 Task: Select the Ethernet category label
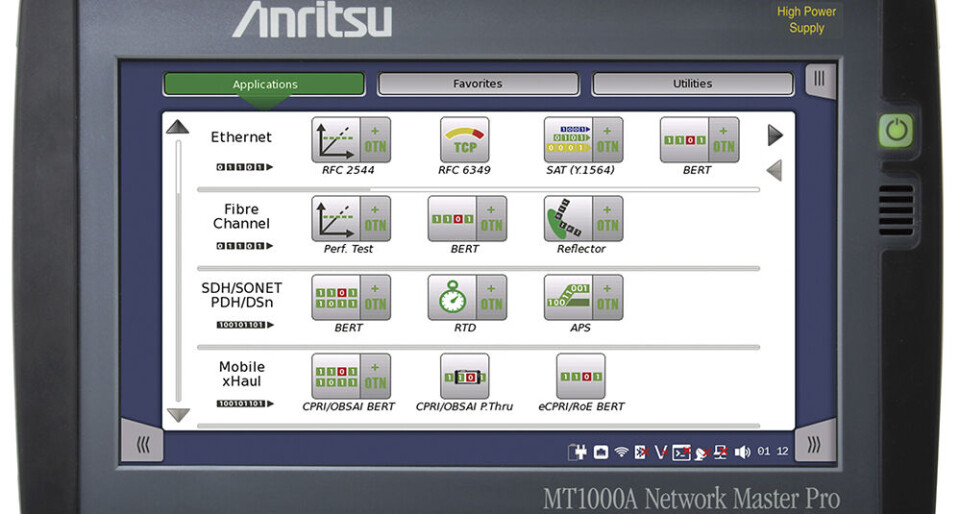point(241,137)
